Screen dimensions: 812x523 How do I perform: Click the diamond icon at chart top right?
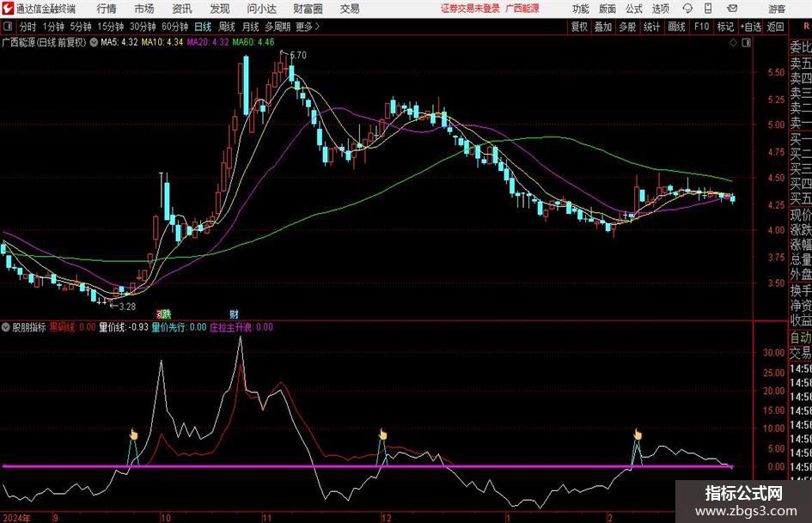point(733,43)
